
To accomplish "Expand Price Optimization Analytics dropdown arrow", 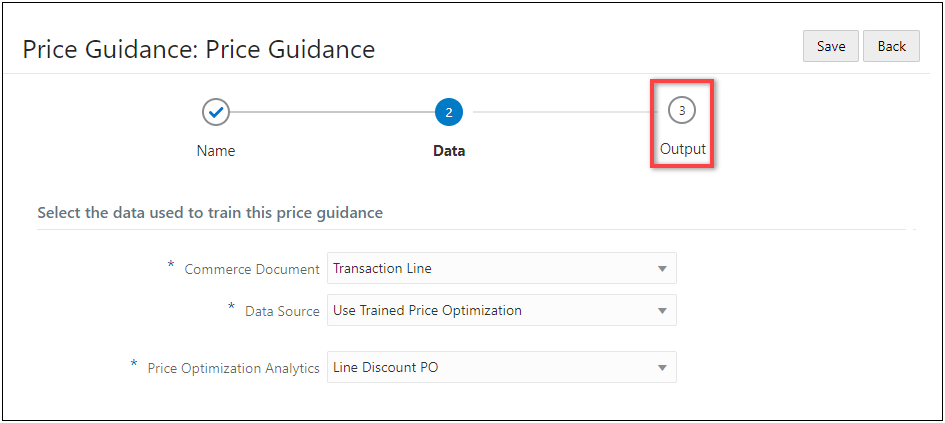I will tap(661, 368).
